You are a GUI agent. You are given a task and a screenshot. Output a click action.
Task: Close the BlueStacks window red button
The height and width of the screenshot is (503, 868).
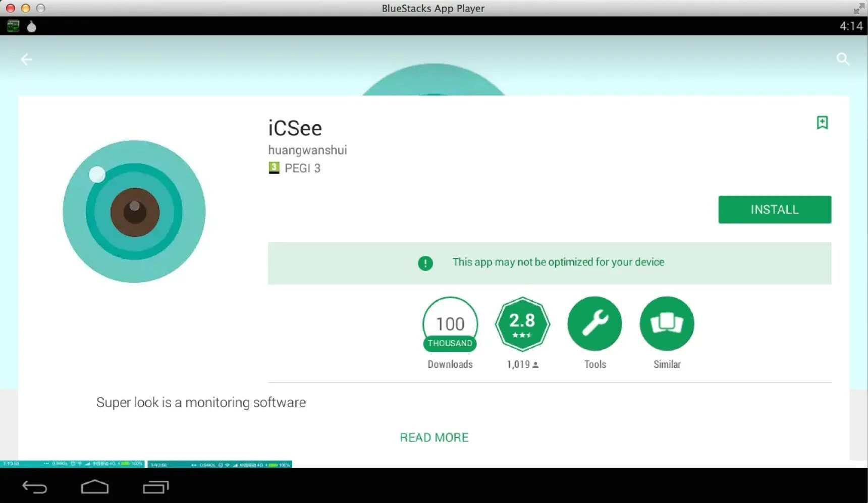click(10, 8)
